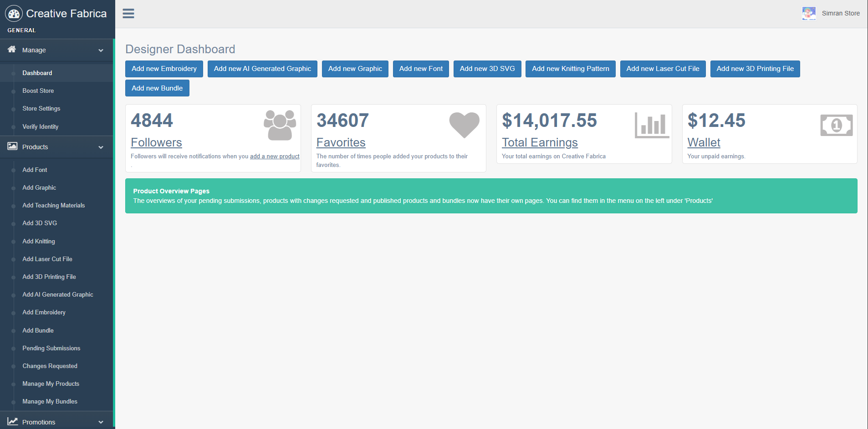
Task: Click the wallet money bill icon
Action: (x=836, y=125)
